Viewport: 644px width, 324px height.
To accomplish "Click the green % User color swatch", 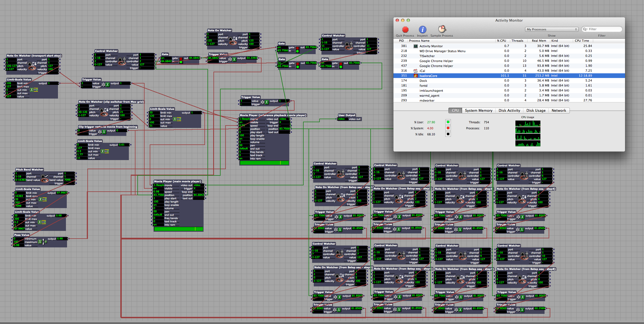I will click(448, 122).
